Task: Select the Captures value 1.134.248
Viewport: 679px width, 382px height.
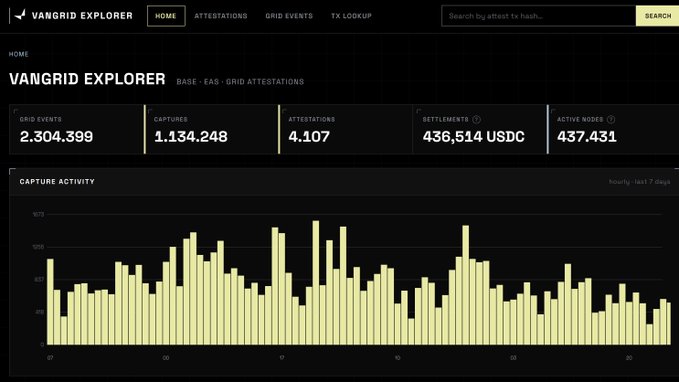Action: 191,137
